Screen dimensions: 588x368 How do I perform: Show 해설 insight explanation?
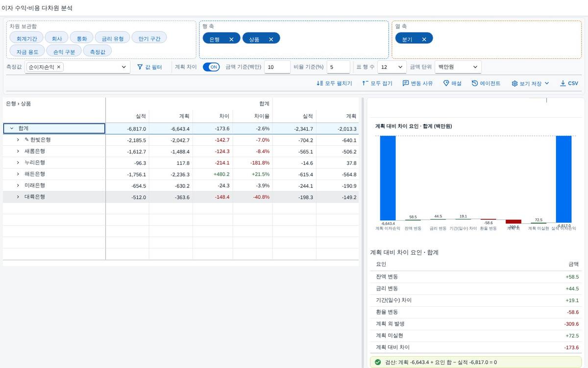pos(452,83)
